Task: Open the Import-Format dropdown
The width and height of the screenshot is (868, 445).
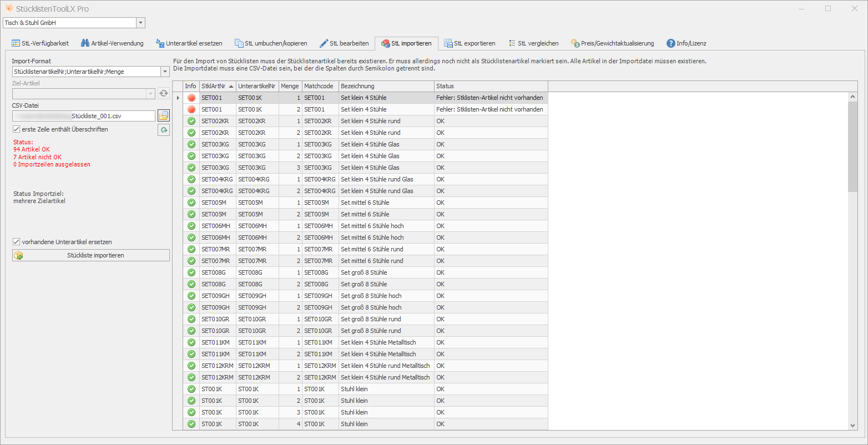Action: point(164,72)
